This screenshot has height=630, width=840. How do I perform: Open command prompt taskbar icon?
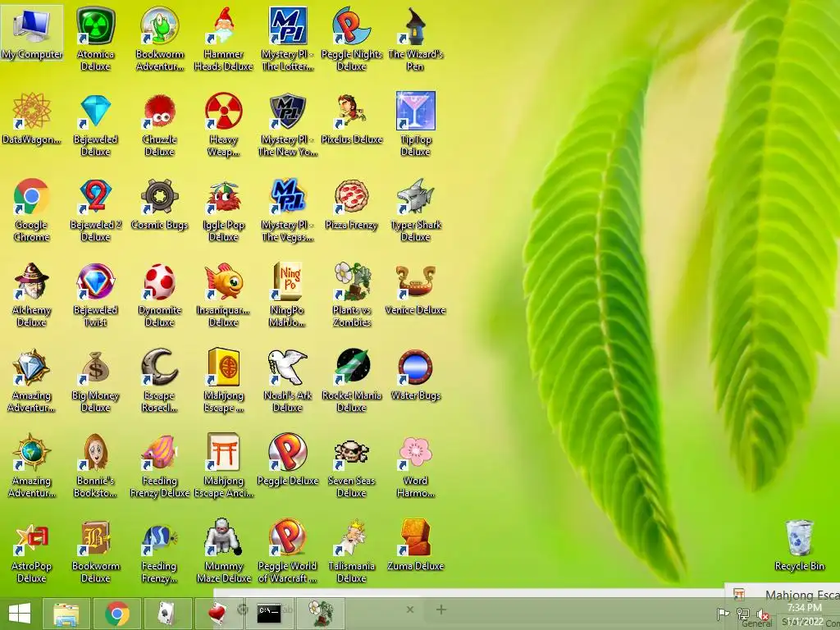click(268, 614)
